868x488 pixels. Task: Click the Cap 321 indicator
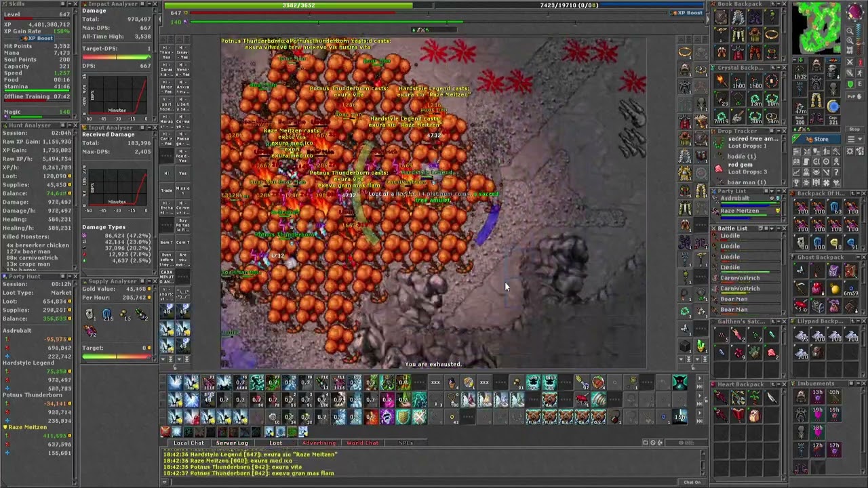click(833, 120)
